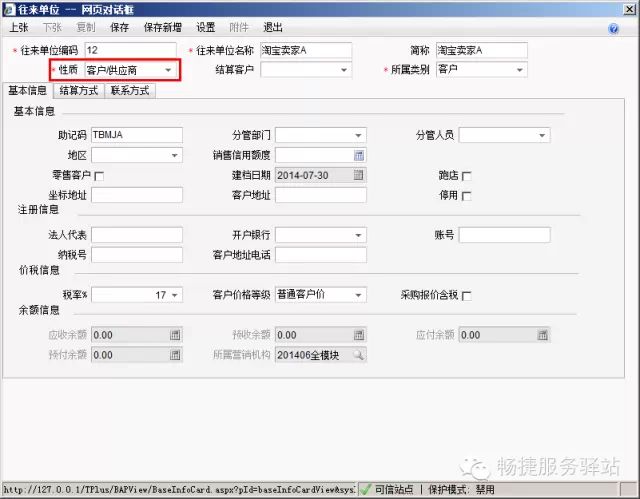Image resolution: width=640 pixels, height=499 pixels.
Task: Click 保存 to save the record
Action: tap(120, 28)
